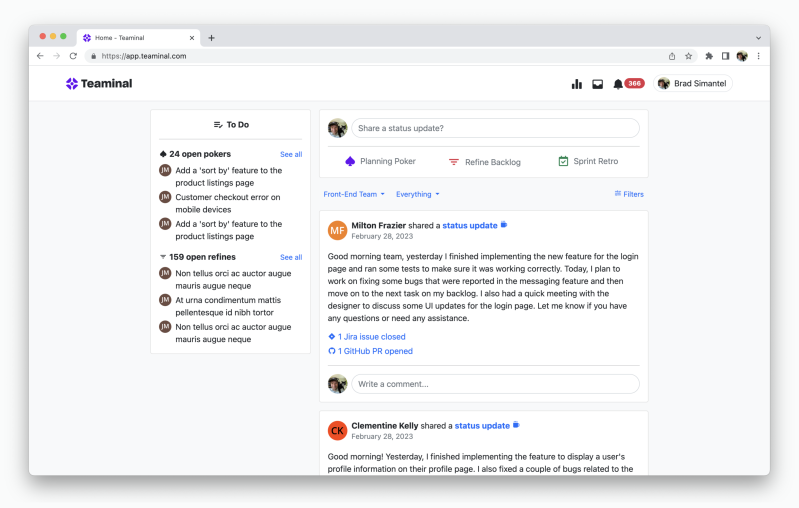Viewport: 799px width, 508px height.
Task: Click the status update icon after Milton Frazier's post
Action: [504, 225]
